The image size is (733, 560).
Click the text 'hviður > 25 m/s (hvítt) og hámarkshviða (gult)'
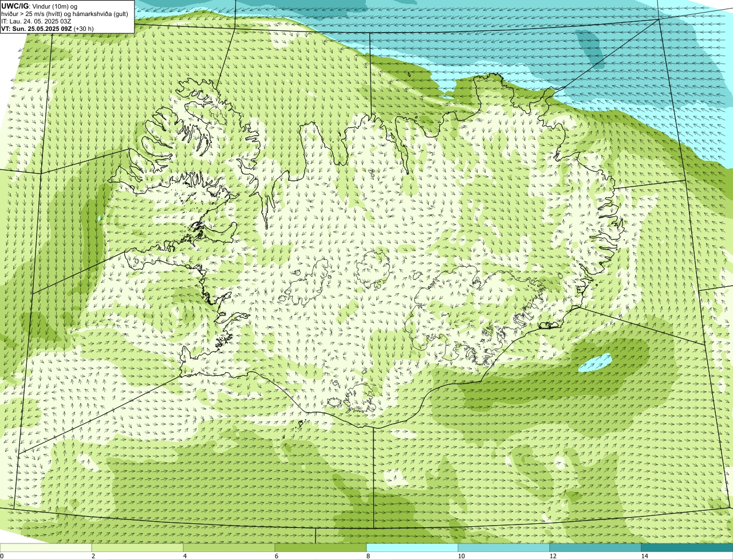point(65,13)
